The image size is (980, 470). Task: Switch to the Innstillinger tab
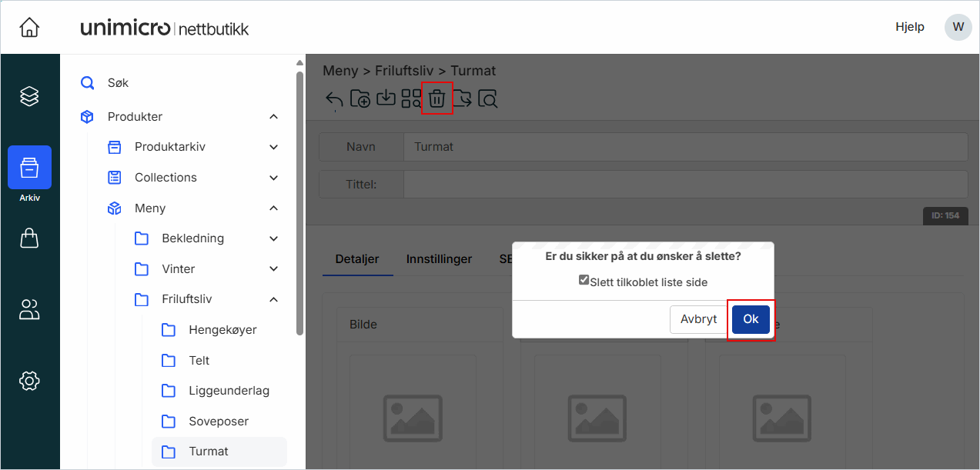[439, 259]
